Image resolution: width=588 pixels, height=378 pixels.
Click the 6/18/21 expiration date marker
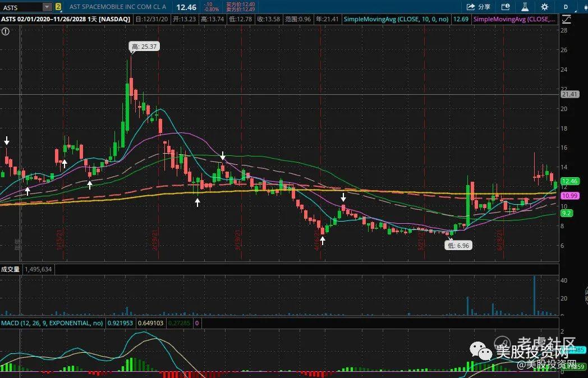click(499, 240)
